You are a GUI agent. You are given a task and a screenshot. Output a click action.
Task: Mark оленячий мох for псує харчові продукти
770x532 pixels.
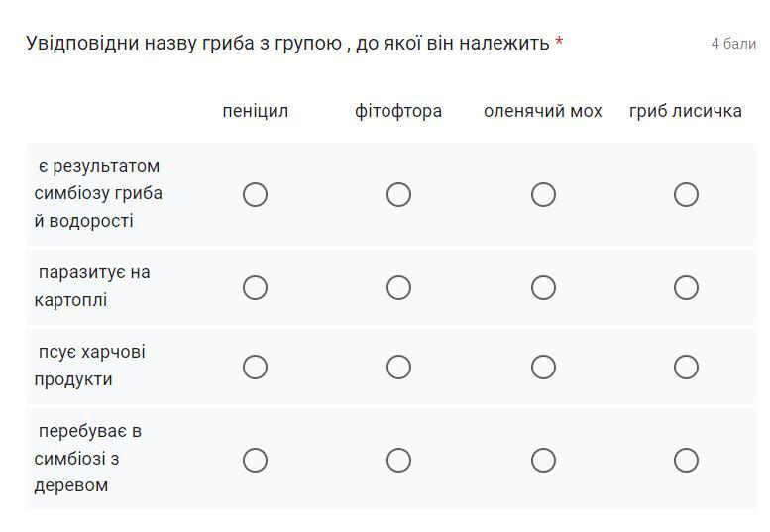pyautogui.click(x=543, y=367)
